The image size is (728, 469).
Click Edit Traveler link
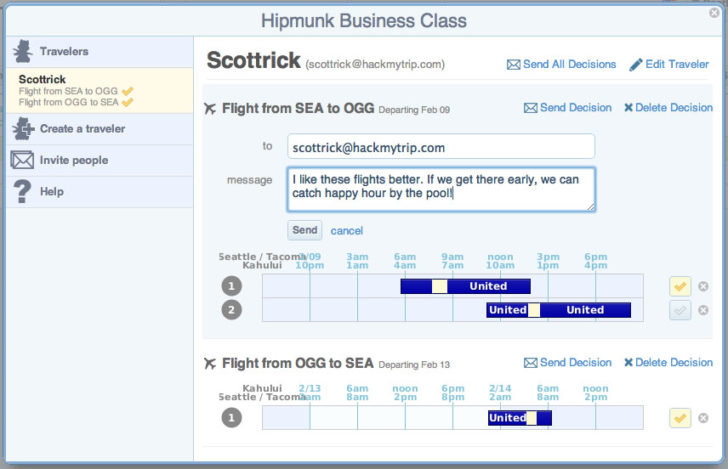(x=677, y=64)
